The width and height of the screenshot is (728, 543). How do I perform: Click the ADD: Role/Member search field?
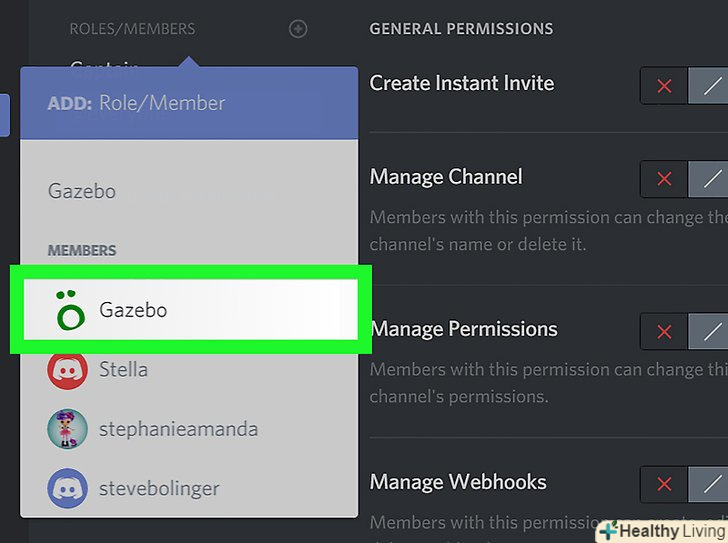190,103
